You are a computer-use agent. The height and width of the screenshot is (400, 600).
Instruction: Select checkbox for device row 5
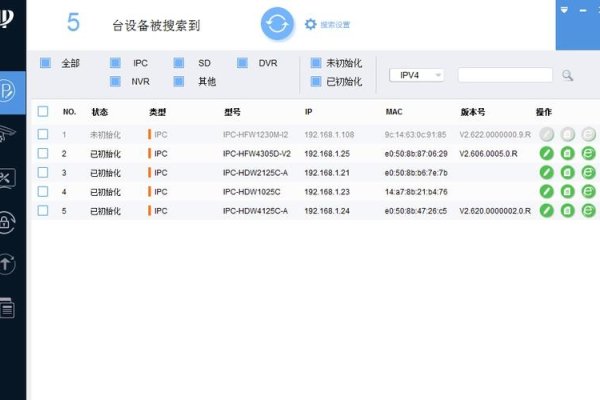(x=43, y=211)
